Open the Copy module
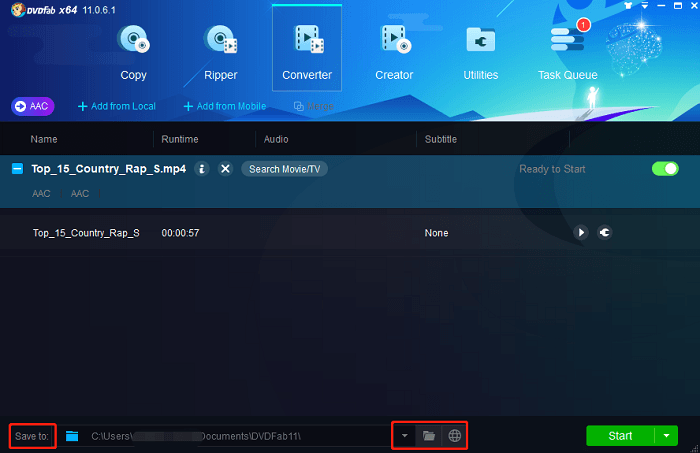Image resolution: width=700 pixels, height=453 pixels. (x=133, y=53)
